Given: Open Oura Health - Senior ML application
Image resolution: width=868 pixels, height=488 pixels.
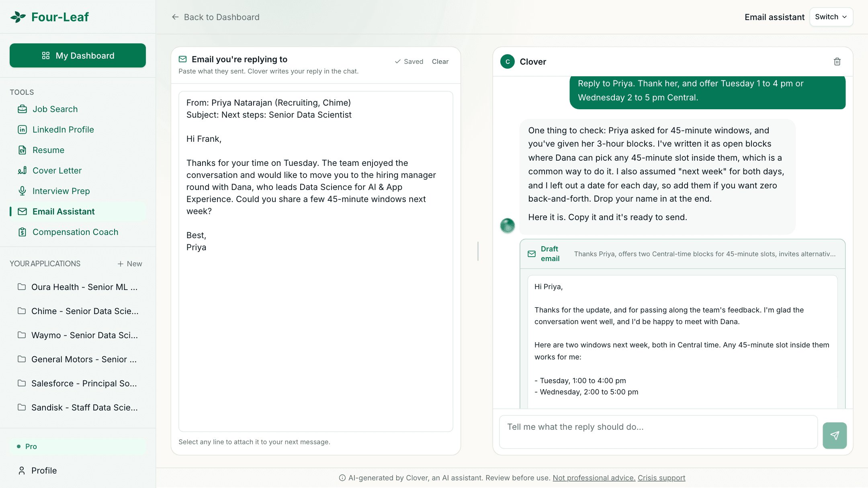Looking at the screenshot, I should pyautogui.click(x=78, y=287).
